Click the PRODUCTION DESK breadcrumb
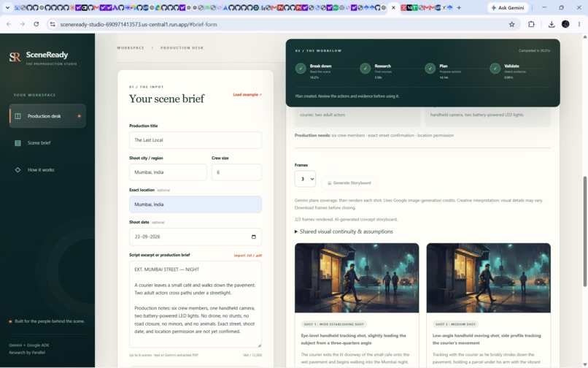The width and height of the screenshot is (588, 368). point(182,47)
